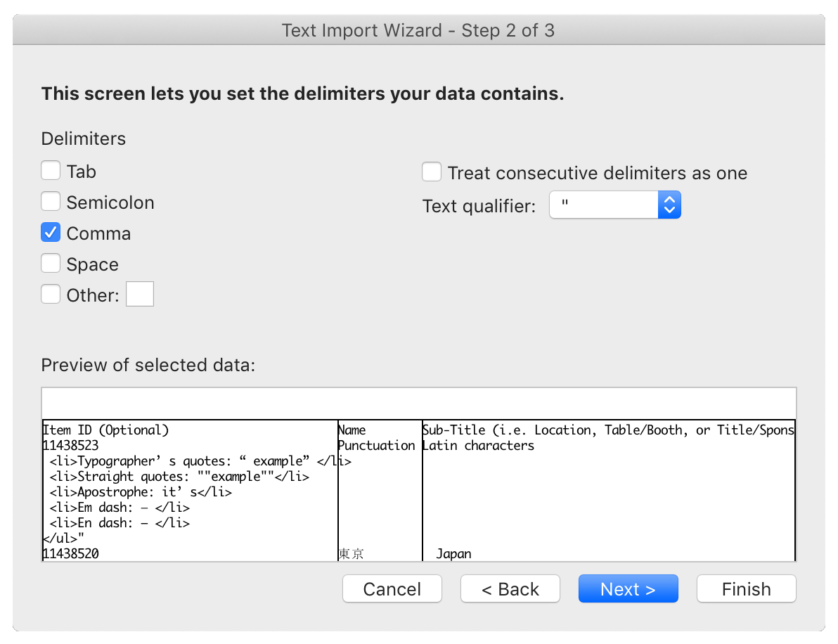Proceed with the Next > button
The image size is (838, 644).
click(628, 589)
